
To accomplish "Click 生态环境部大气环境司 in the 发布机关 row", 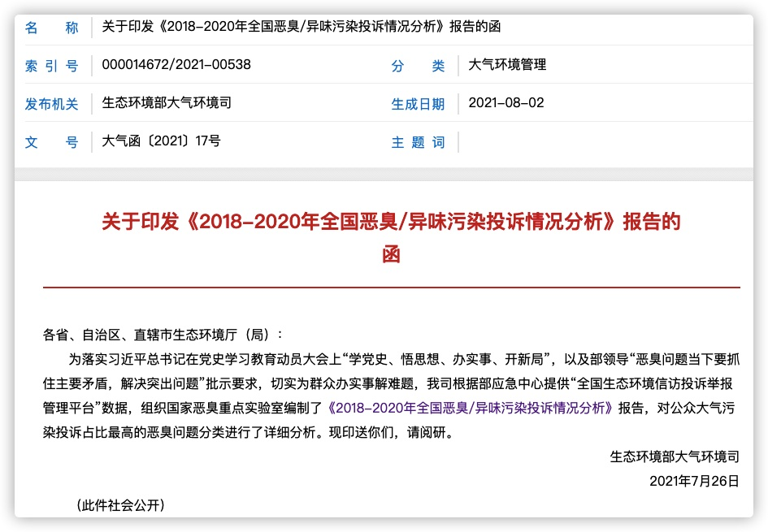I will [167, 103].
